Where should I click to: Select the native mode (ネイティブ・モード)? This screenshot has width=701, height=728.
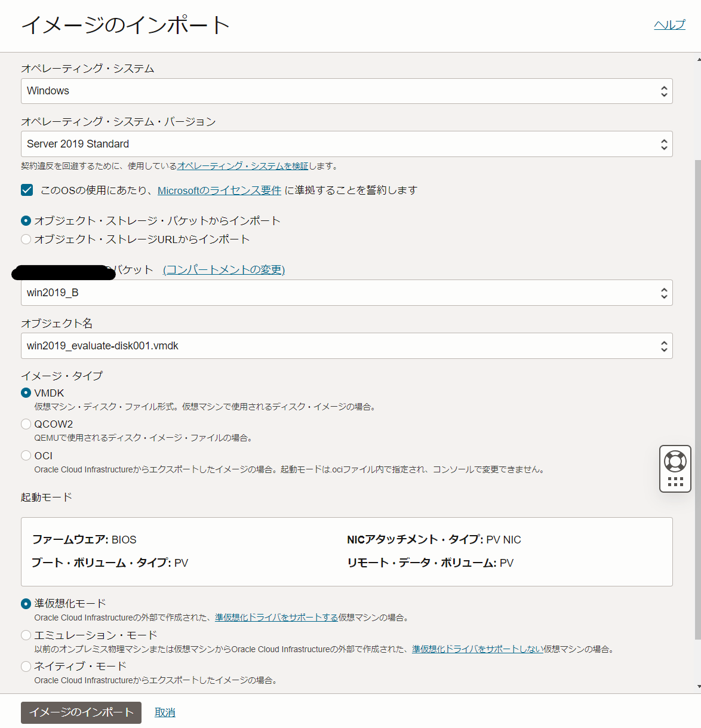coord(26,666)
